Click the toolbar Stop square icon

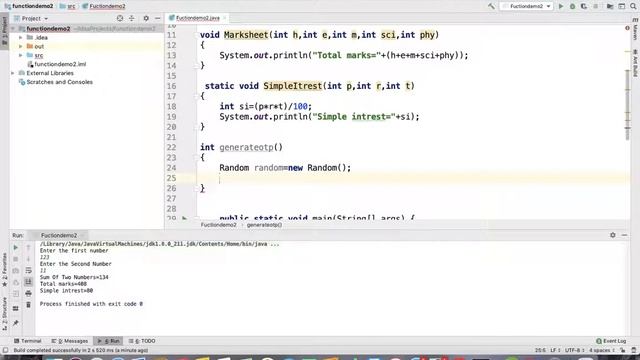[x=596, y=6]
